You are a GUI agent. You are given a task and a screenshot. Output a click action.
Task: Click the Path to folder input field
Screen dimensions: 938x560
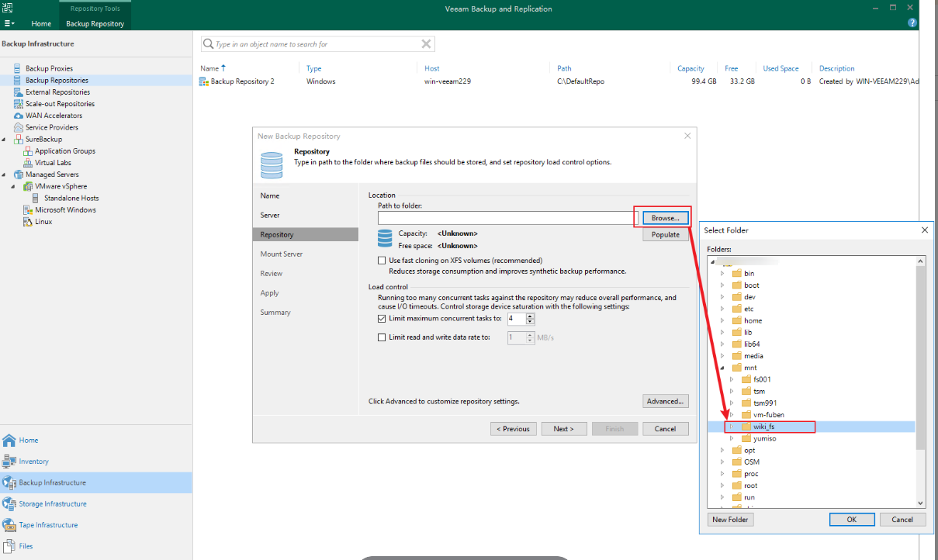point(503,218)
